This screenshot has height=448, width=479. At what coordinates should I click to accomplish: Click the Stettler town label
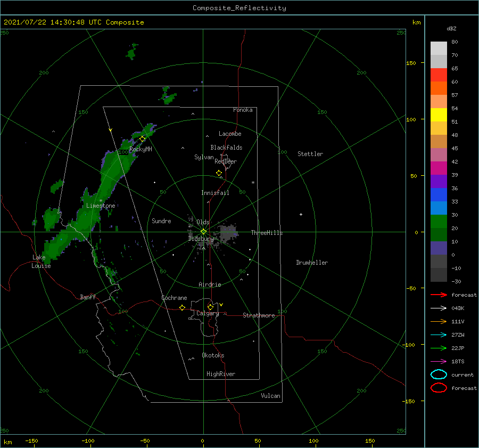coord(310,154)
